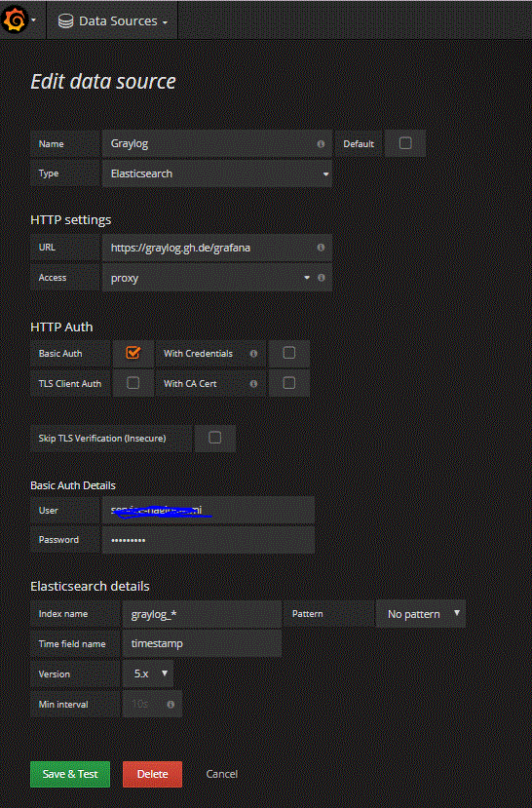Viewport: 532px width, 808px height.
Task: Enable the With Credentials checkbox
Action: tap(289, 353)
